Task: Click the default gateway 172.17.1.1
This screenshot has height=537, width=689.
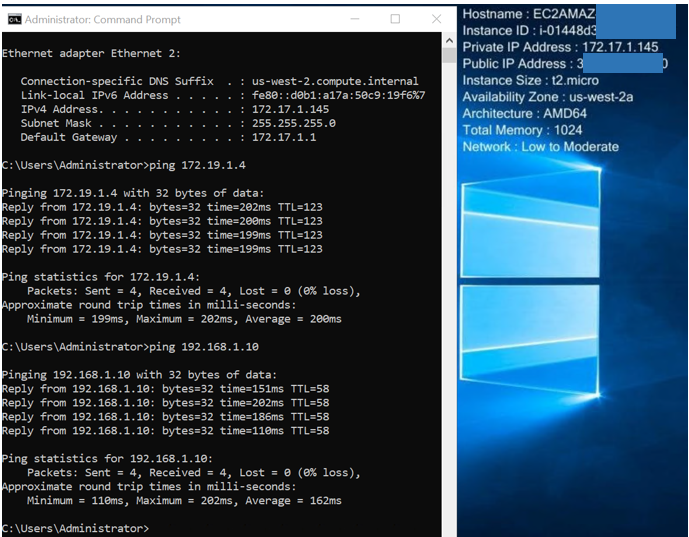Action: (284, 138)
